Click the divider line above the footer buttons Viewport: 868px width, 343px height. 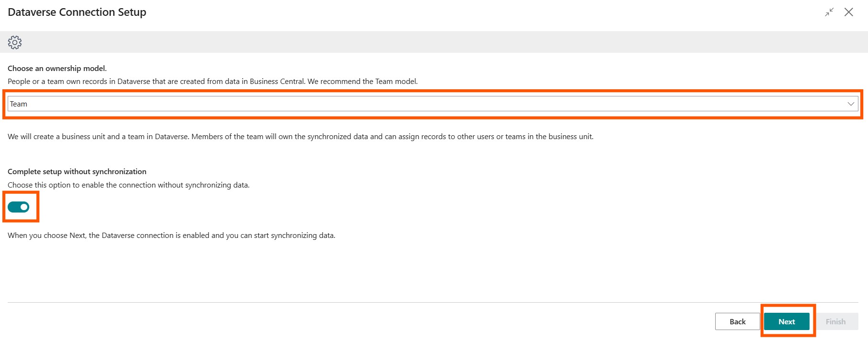431,302
